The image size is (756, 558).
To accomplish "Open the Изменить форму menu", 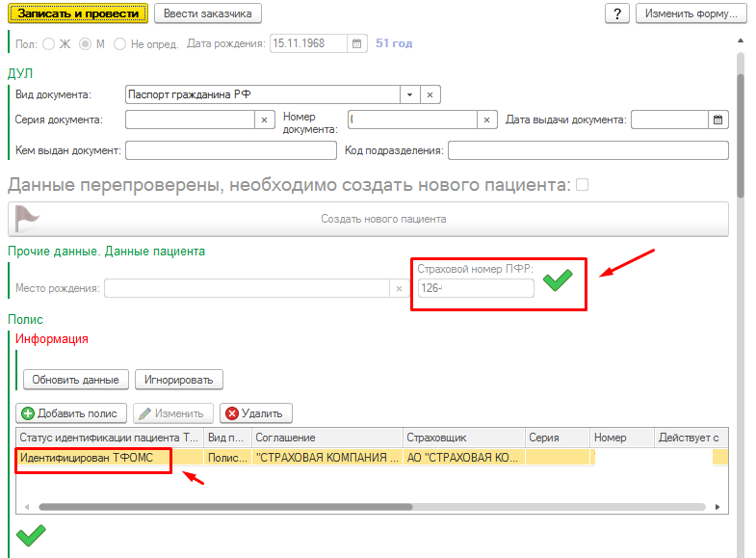I will click(693, 13).
